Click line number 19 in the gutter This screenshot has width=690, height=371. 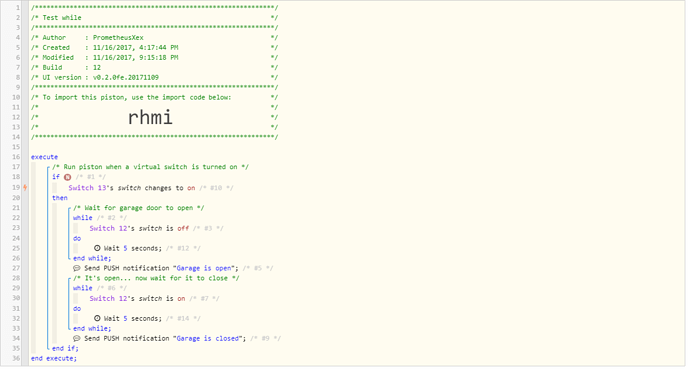[x=16, y=187]
